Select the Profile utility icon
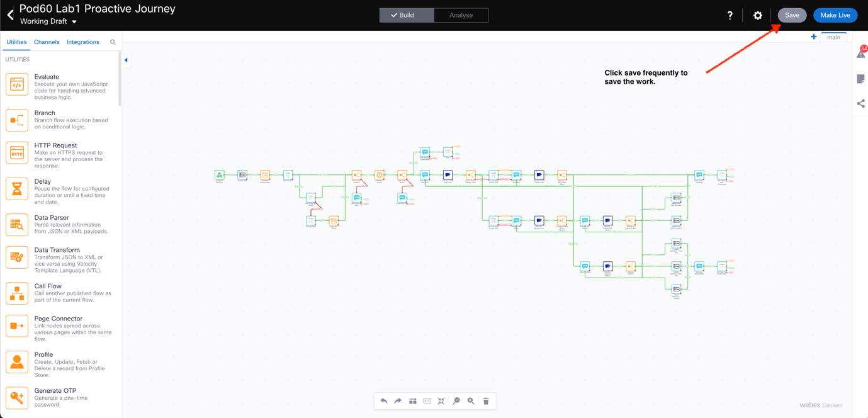The height and width of the screenshot is (418, 868). pyautogui.click(x=17, y=362)
